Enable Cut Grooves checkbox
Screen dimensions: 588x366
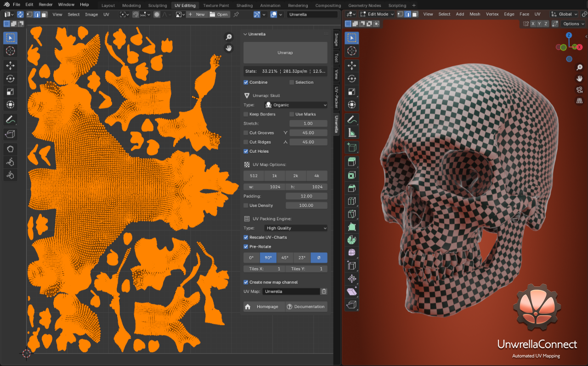click(x=246, y=133)
